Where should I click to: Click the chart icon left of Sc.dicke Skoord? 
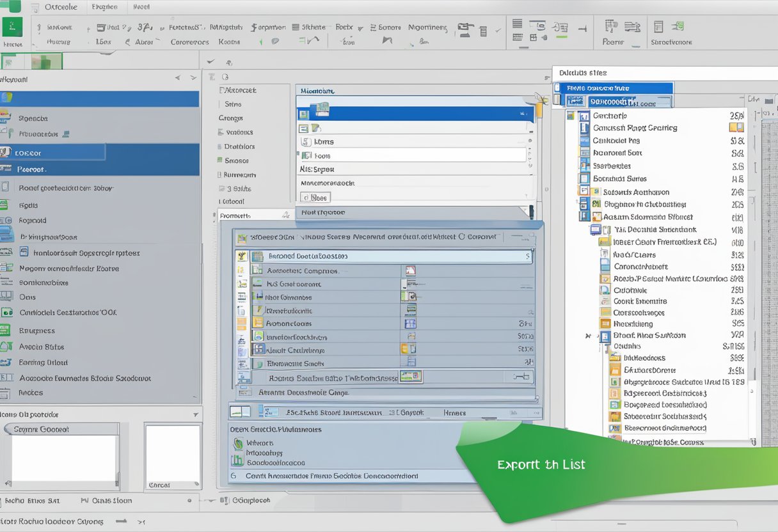pos(240,412)
